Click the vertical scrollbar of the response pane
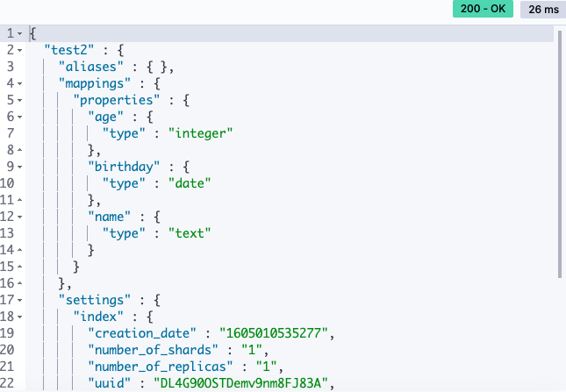The image size is (566, 392). click(x=560, y=154)
